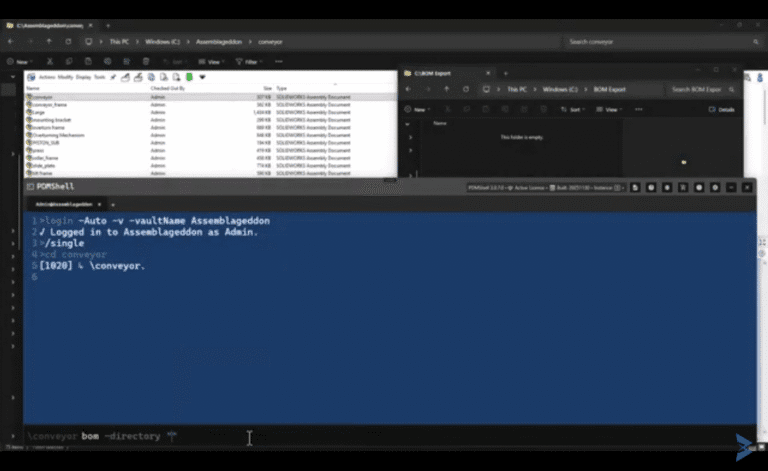This screenshot has width=768, height=471.
Task: Click the cart-shaped icon in PDMShell title bar
Action: point(683,188)
